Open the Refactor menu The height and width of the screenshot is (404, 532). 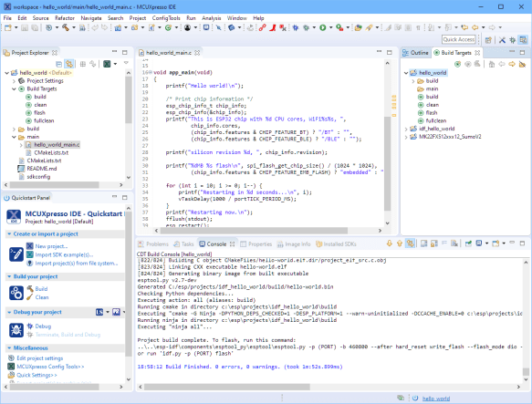[65, 18]
